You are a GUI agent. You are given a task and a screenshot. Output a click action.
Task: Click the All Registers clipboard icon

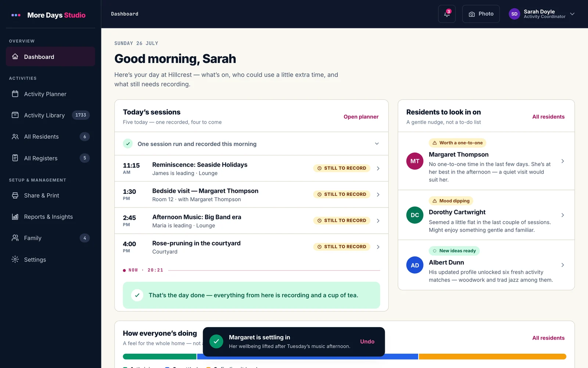tap(15, 158)
